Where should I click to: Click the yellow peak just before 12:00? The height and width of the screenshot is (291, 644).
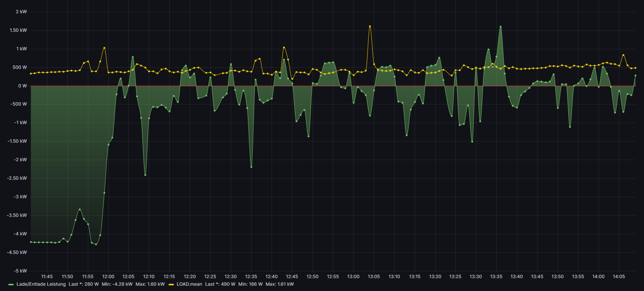click(104, 48)
